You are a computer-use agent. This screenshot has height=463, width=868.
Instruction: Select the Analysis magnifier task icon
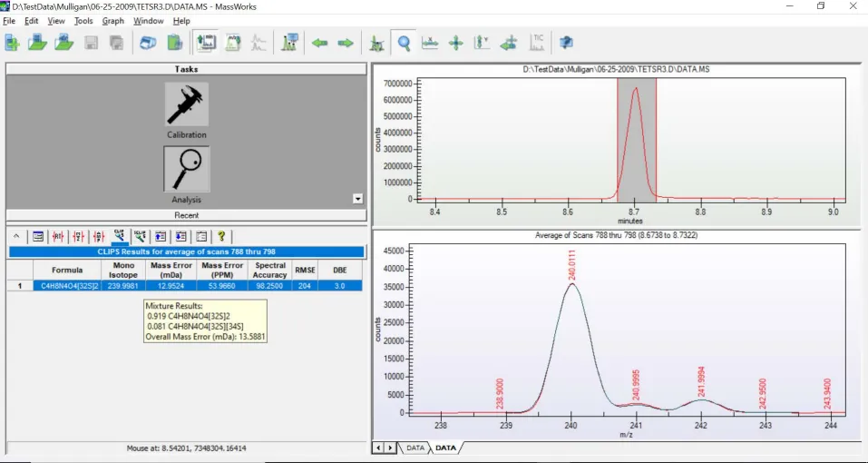click(x=186, y=168)
